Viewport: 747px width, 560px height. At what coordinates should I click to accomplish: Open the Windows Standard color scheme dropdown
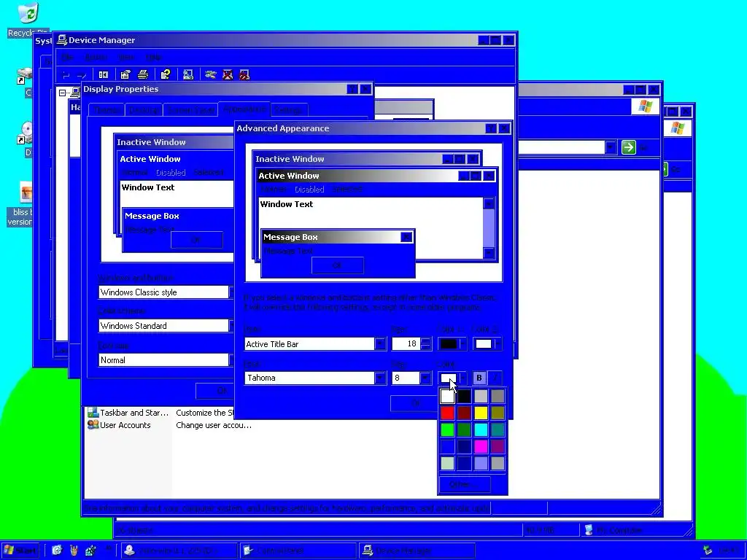click(x=166, y=326)
